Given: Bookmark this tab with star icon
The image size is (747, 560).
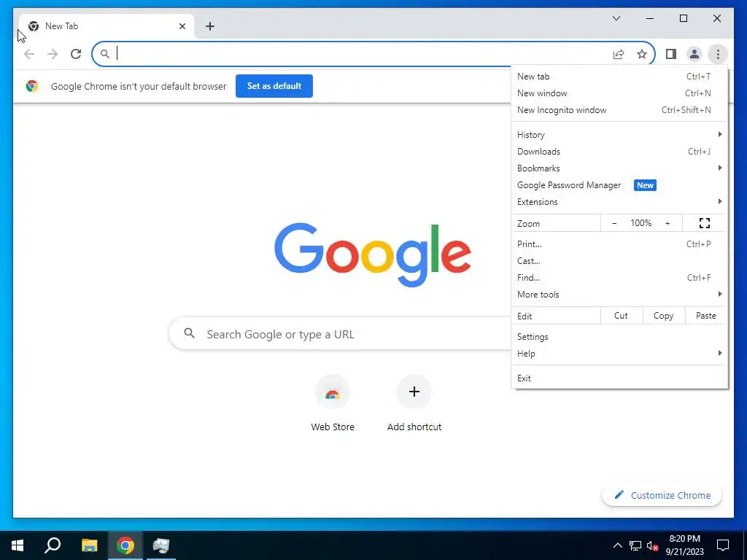Looking at the screenshot, I should 642,54.
